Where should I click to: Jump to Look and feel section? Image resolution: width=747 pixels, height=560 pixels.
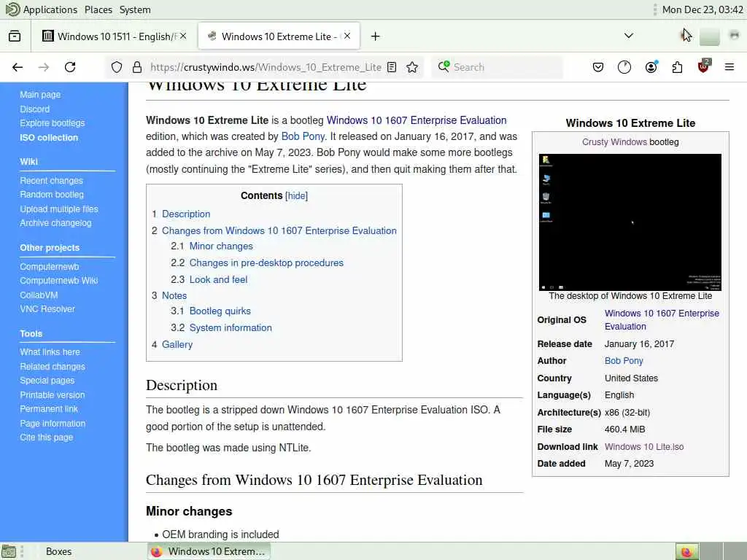[219, 279]
